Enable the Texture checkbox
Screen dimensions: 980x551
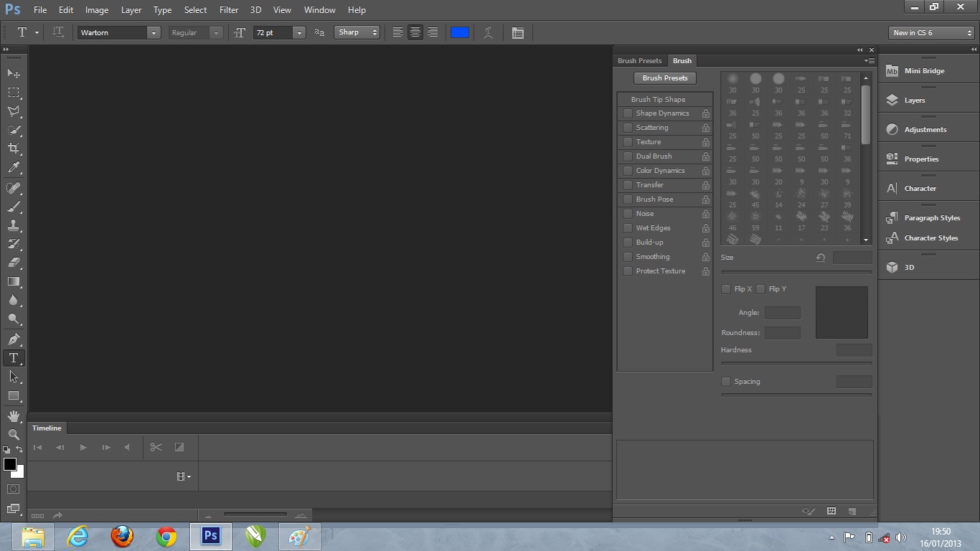tap(628, 142)
